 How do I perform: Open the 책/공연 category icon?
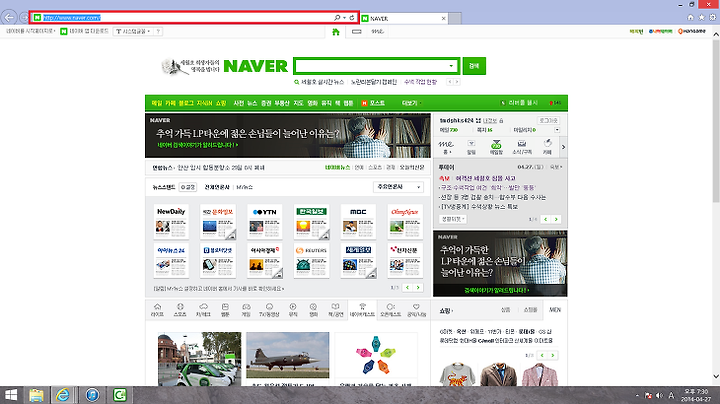(336, 309)
